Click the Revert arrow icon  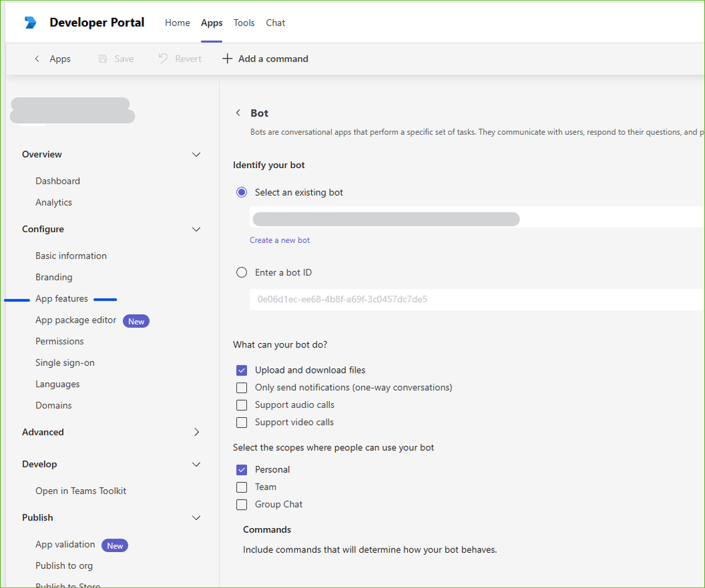163,59
